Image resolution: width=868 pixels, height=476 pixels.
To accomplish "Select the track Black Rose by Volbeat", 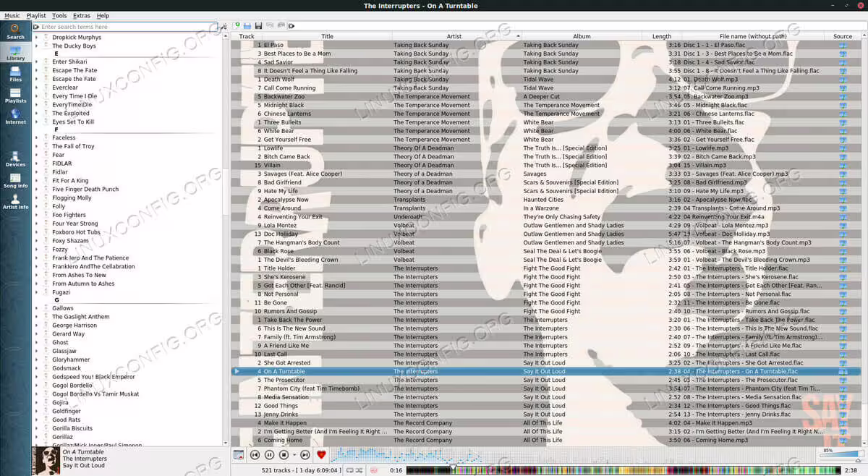I will click(278, 251).
